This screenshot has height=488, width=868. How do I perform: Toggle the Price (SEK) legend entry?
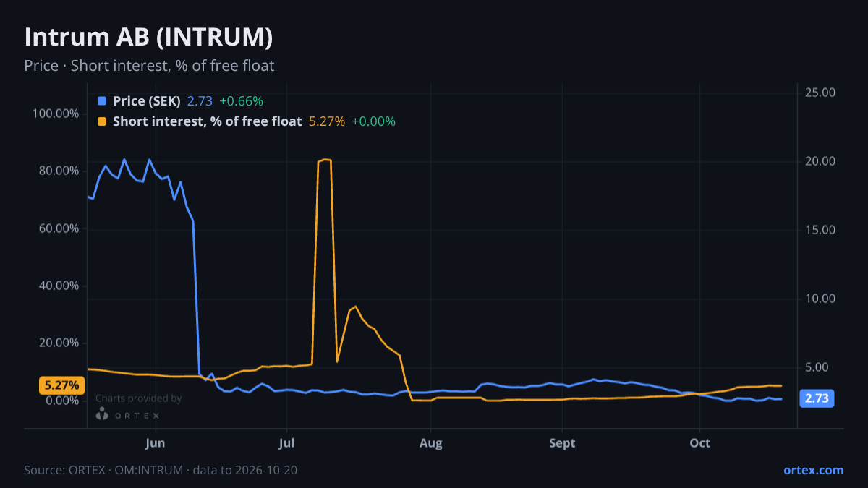coord(180,101)
